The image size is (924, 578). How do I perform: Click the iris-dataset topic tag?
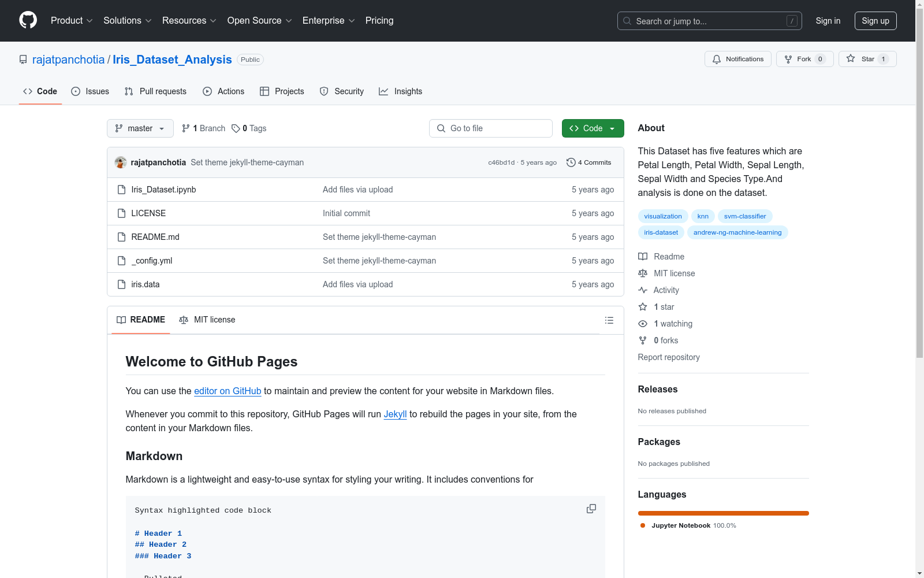pos(661,232)
